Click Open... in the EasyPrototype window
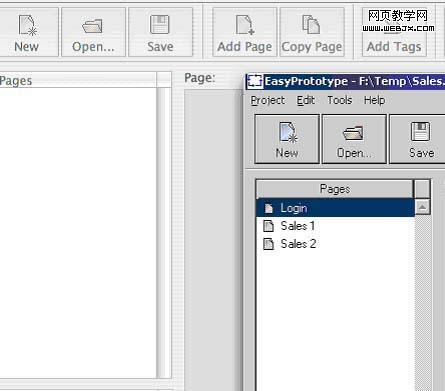This screenshot has height=391, width=445. pos(354,139)
